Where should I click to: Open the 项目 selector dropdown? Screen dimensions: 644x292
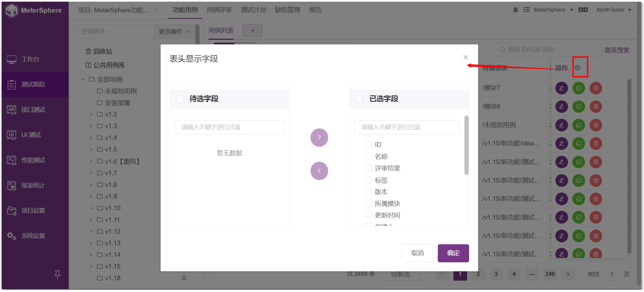tap(118, 10)
